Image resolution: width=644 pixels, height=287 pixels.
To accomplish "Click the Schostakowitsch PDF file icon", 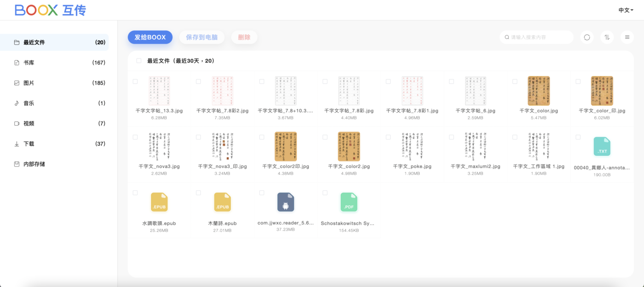I will 349,202.
